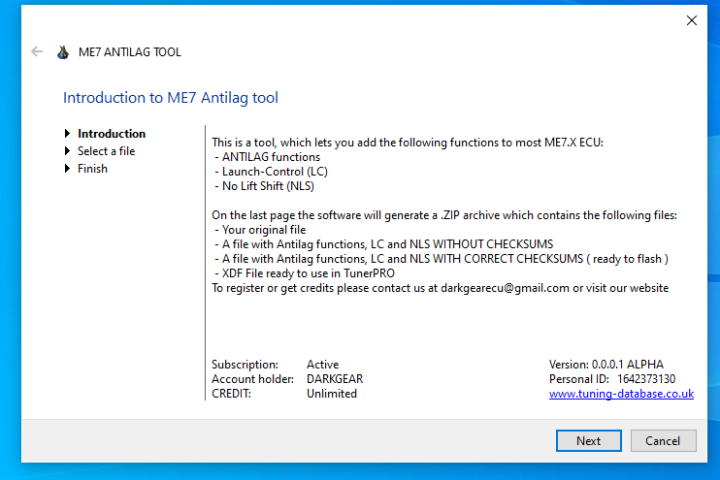
Task: Click the 'XDF File ready to use in TunerPRO' line
Action: [304, 274]
